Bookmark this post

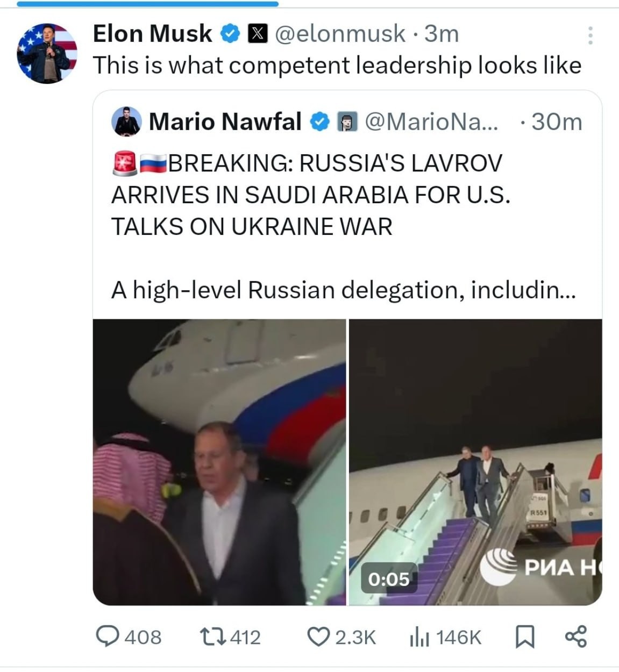pyautogui.click(x=524, y=637)
